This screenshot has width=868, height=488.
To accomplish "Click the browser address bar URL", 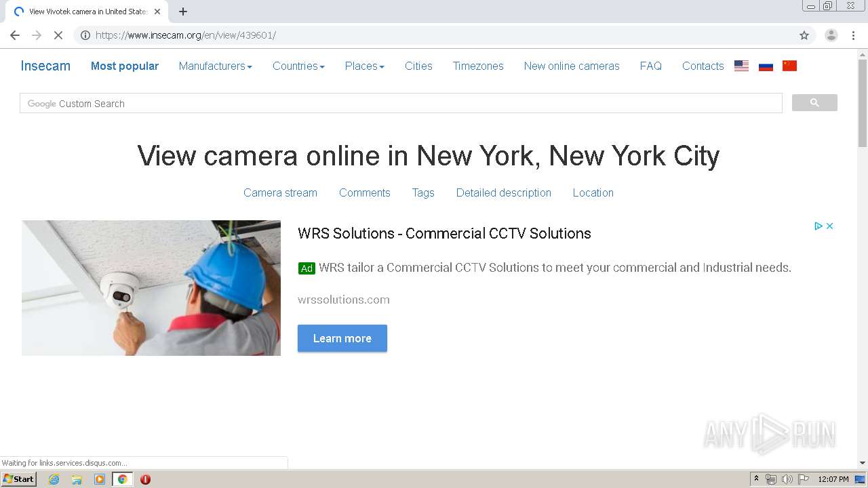I will (186, 35).
